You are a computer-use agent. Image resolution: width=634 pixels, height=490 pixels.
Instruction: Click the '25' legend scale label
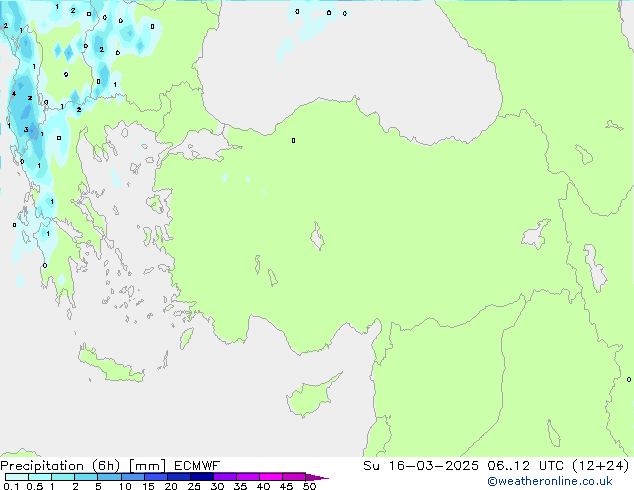tap(194, 486)
